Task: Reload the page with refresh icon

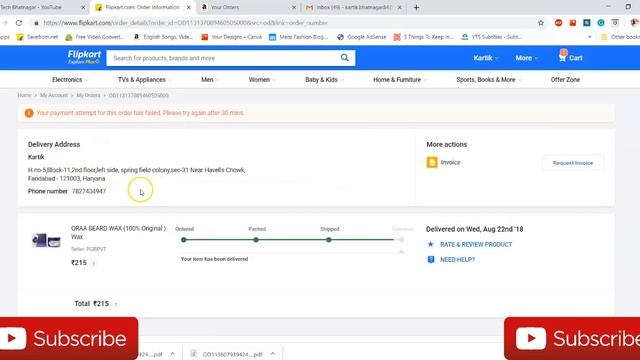Action: (x=19, y=23)
